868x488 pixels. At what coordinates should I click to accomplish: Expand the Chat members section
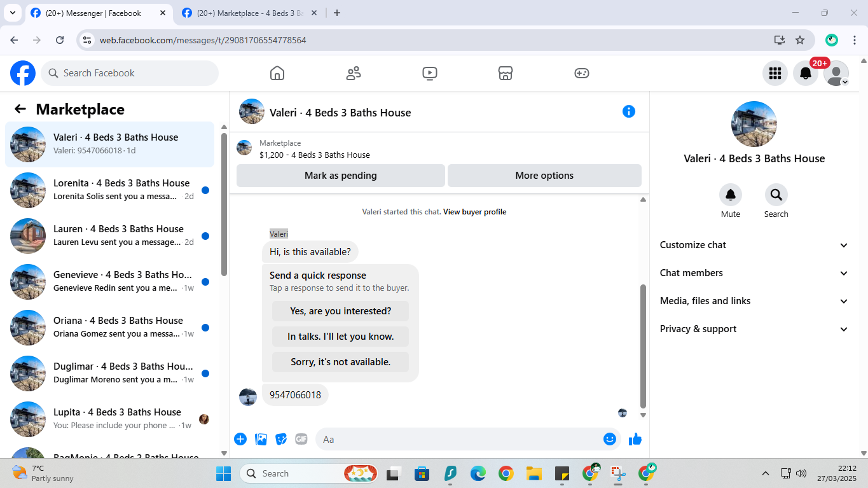tap(754, 273)
